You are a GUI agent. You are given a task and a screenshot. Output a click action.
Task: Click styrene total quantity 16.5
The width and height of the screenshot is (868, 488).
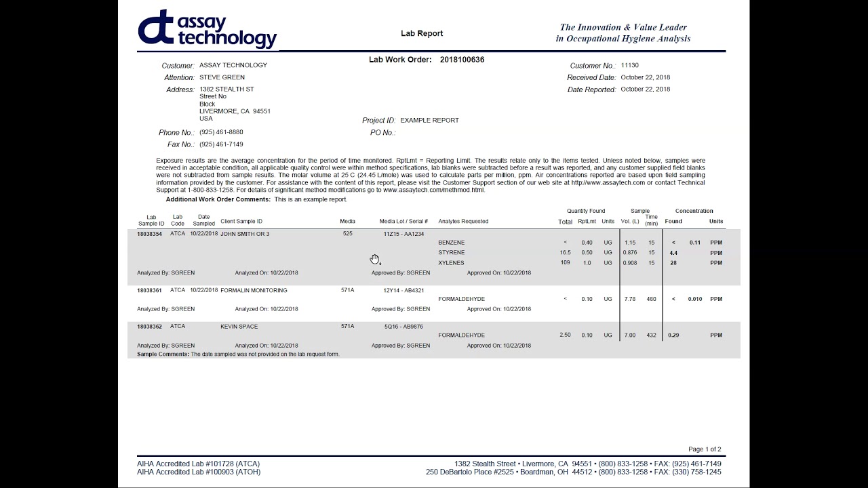point(565,253)
